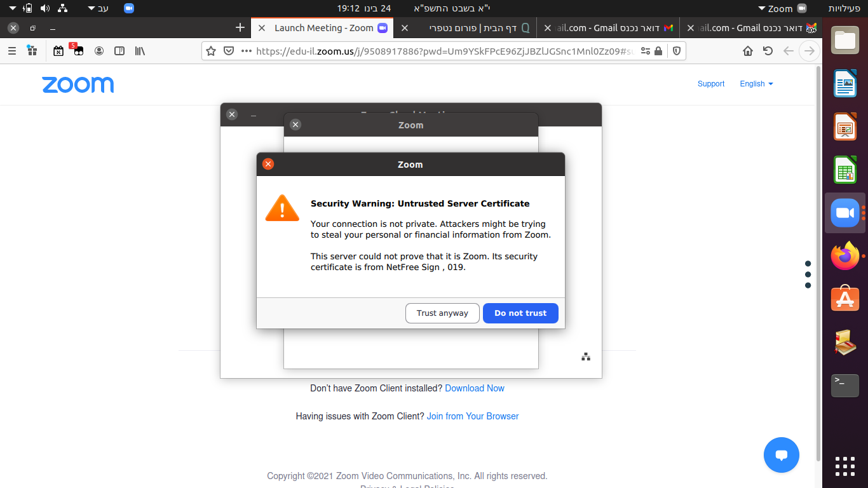This screenshot has height=488, width=868.
Task: Launch LibreOffice Calc from the dock
Action: pyautogui.click(x=845, y=170)
